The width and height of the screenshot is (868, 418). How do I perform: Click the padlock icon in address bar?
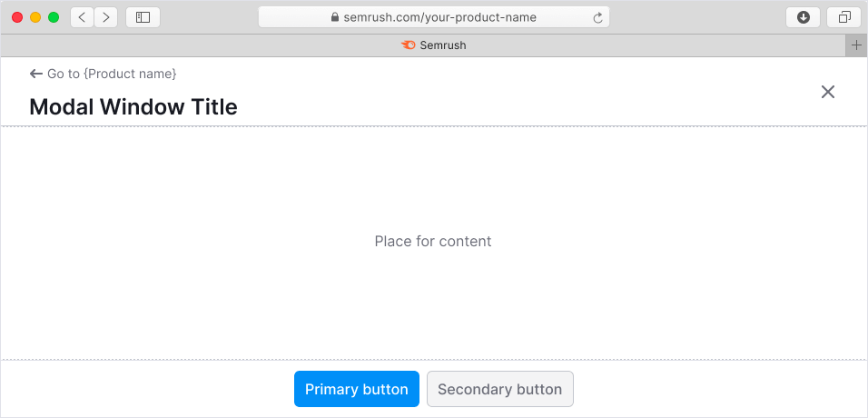pyautogui.click(x=334, y=17)
